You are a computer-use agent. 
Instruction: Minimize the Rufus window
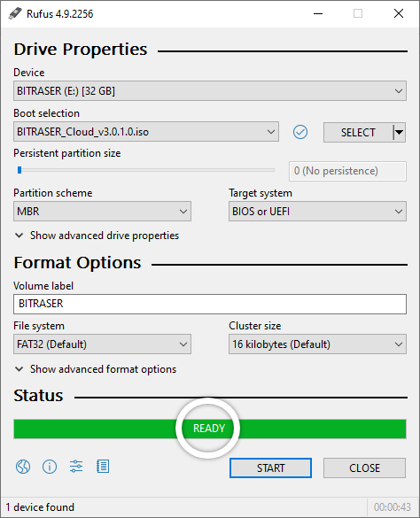coord(318,13)
